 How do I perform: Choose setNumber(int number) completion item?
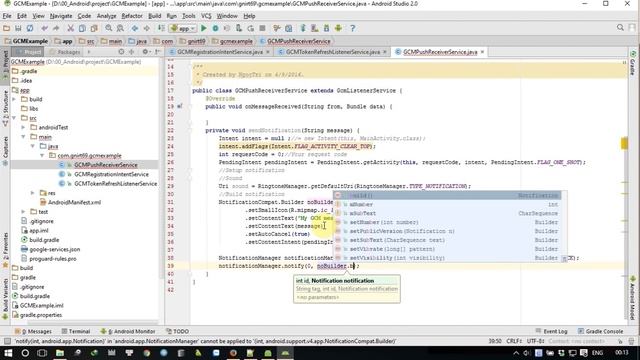447,222
